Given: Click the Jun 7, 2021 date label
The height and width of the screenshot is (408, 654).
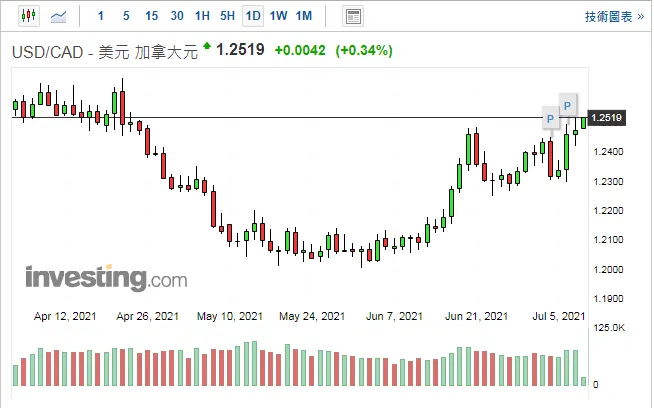Looking at the screenshot, I should (394, 316).
